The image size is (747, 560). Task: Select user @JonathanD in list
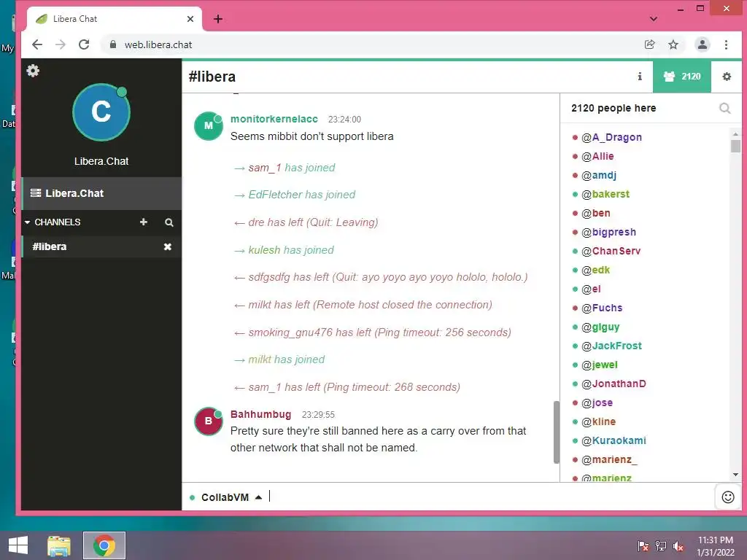(x=614, y=384)
